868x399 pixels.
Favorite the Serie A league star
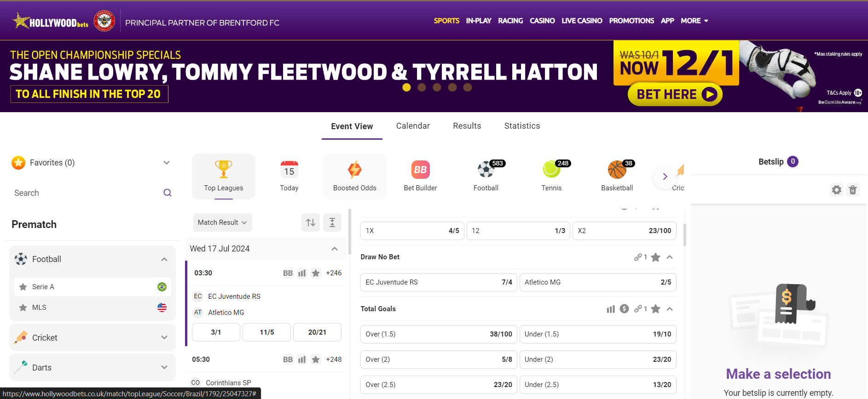23,287
